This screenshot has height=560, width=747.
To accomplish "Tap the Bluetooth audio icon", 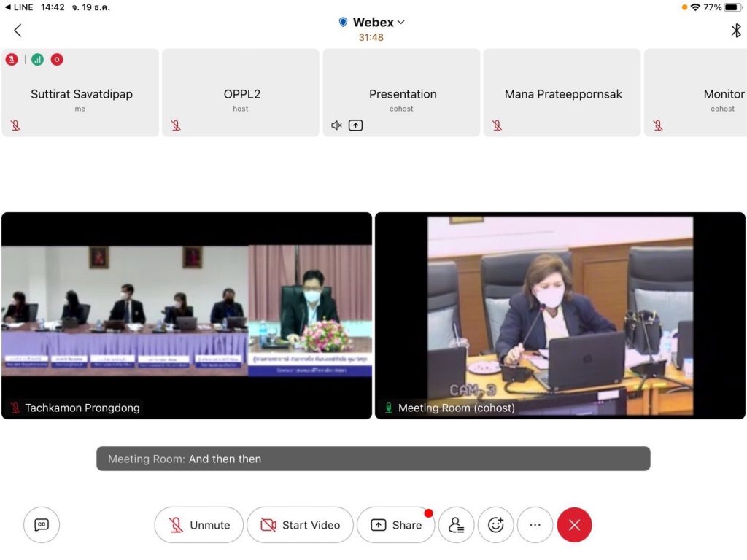I will [735, 30].
